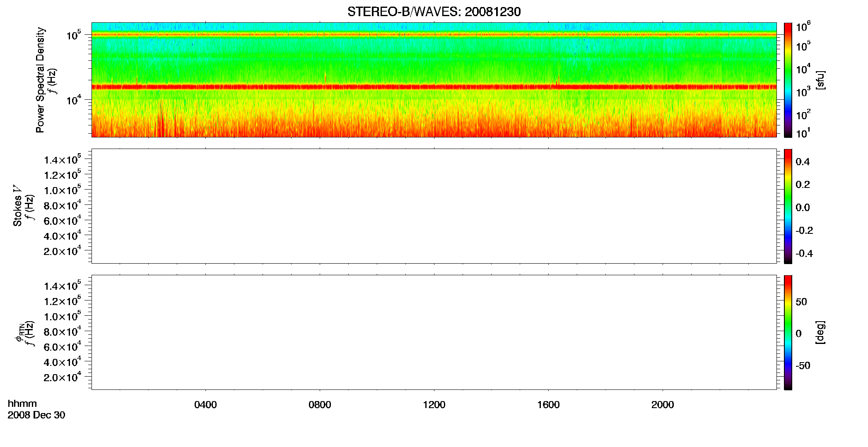Click the phi RTN degree color bar
The height and width of the screenshot is (447, 868).
788,332
